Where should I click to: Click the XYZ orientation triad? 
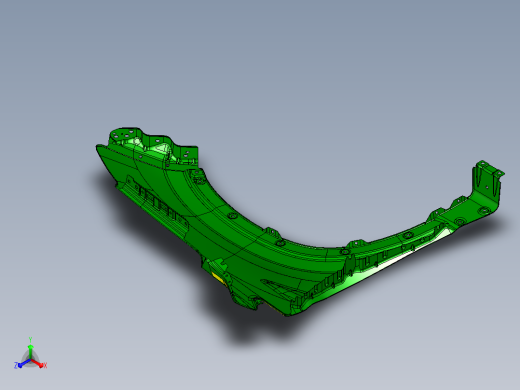click(x=30, y=354)
